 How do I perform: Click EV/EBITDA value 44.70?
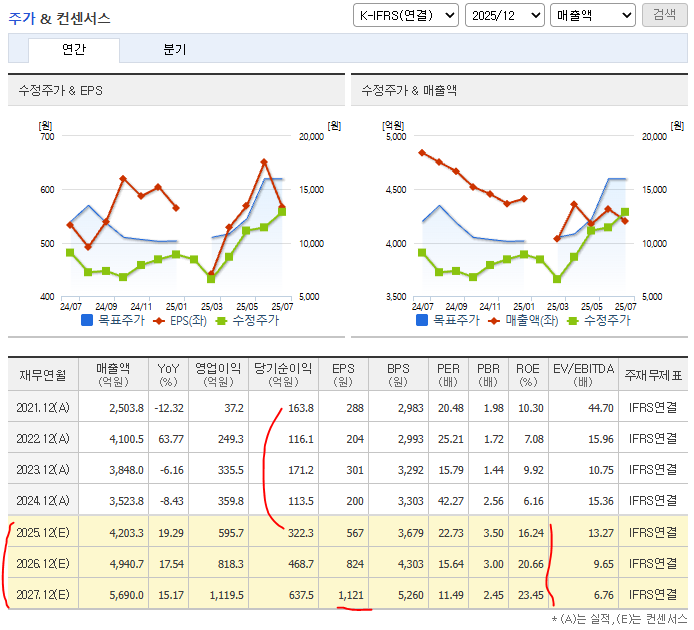point(601,408)
